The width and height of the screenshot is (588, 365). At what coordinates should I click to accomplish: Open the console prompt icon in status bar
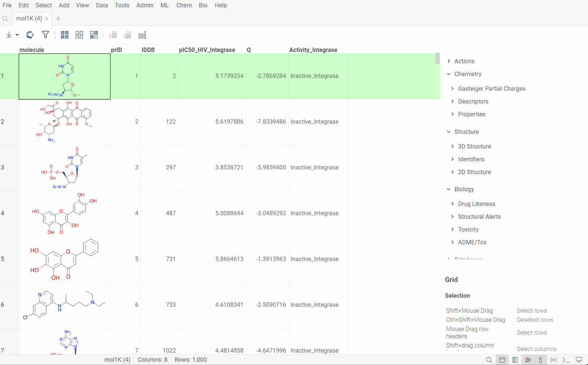click(566, 360)
